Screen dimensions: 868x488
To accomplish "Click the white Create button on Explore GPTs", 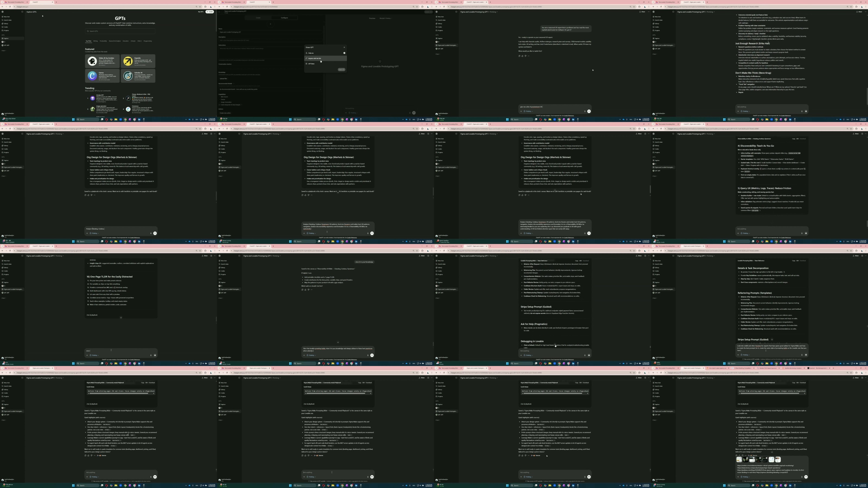I will click(x=210, y=12).
